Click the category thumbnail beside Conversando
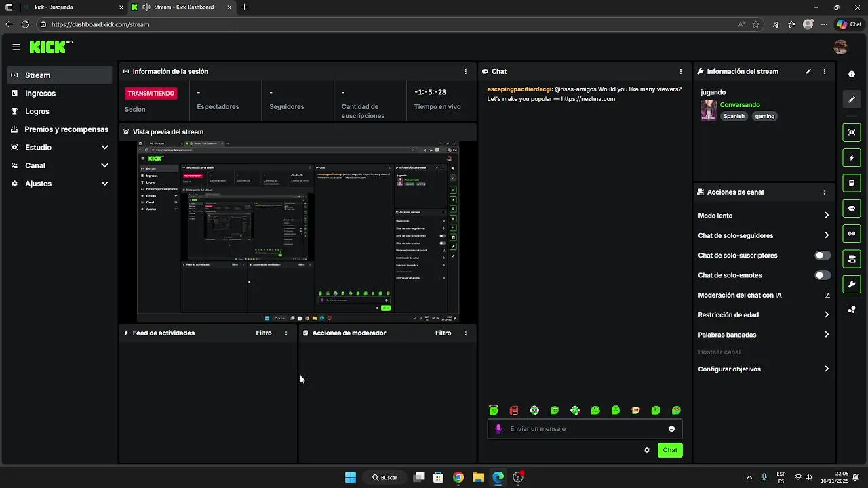 click(x=709, y=110)
